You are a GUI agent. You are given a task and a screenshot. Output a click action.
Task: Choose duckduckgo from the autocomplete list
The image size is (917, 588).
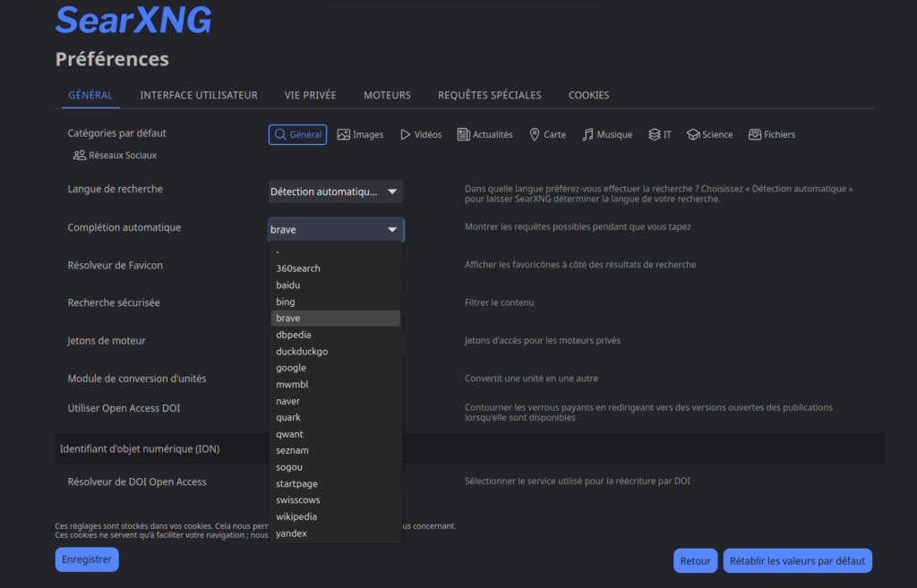coord(302,352)
